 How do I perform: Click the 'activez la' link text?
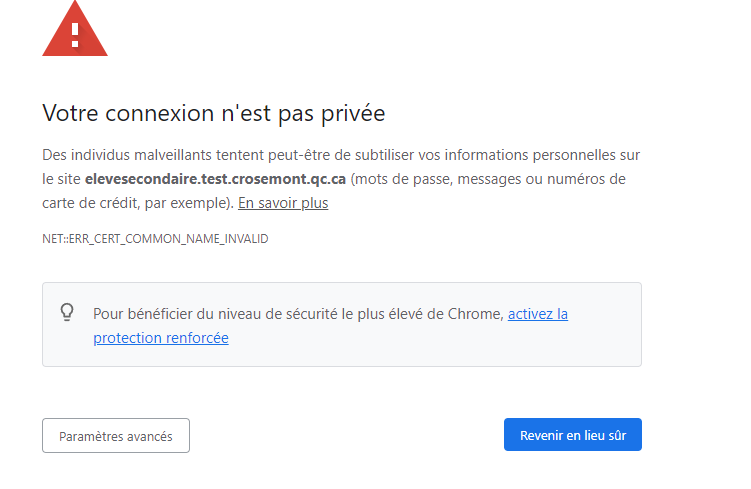coord(537,314)
